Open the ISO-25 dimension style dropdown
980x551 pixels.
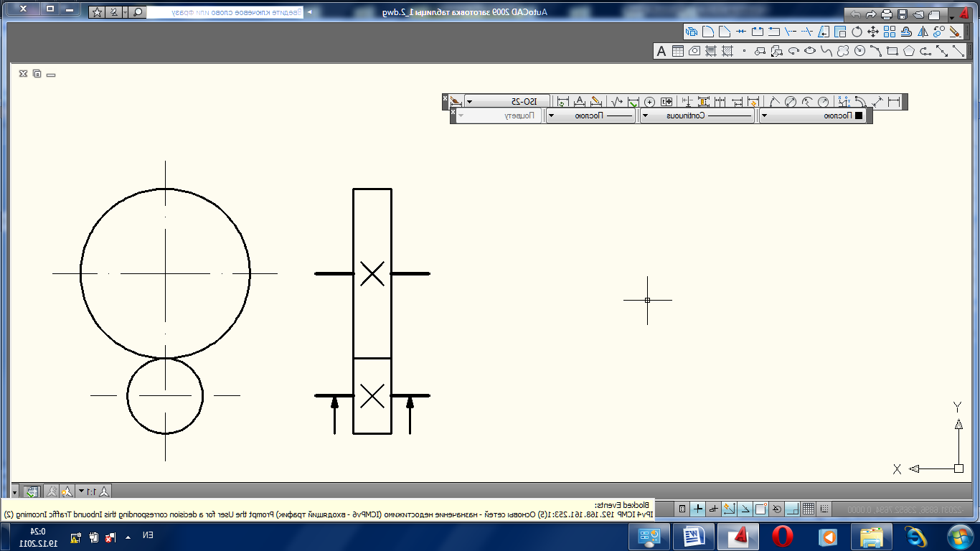[507, 102]
